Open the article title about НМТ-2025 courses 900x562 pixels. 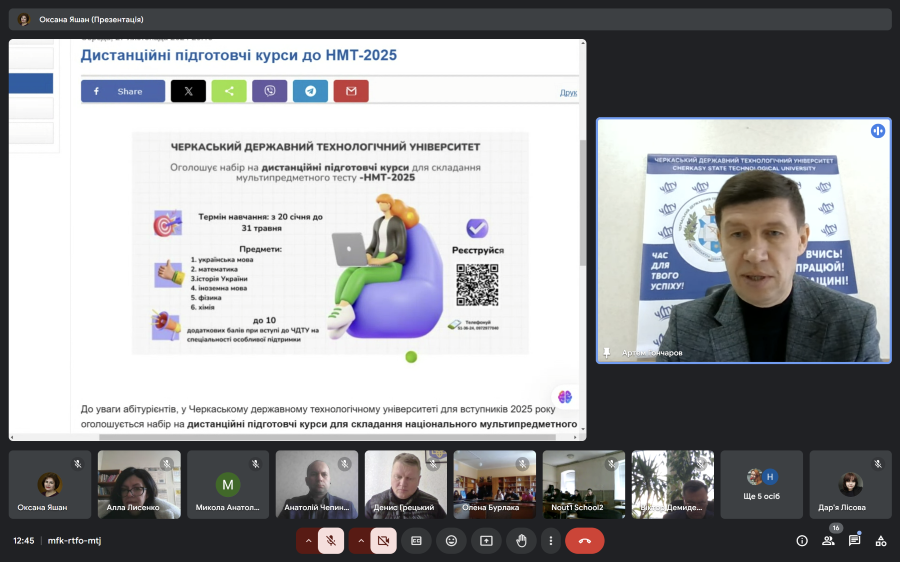tap(239, 55)
